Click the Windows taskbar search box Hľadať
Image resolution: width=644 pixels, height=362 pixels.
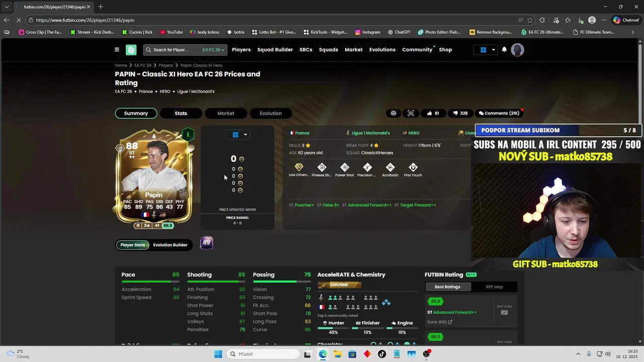262,354
